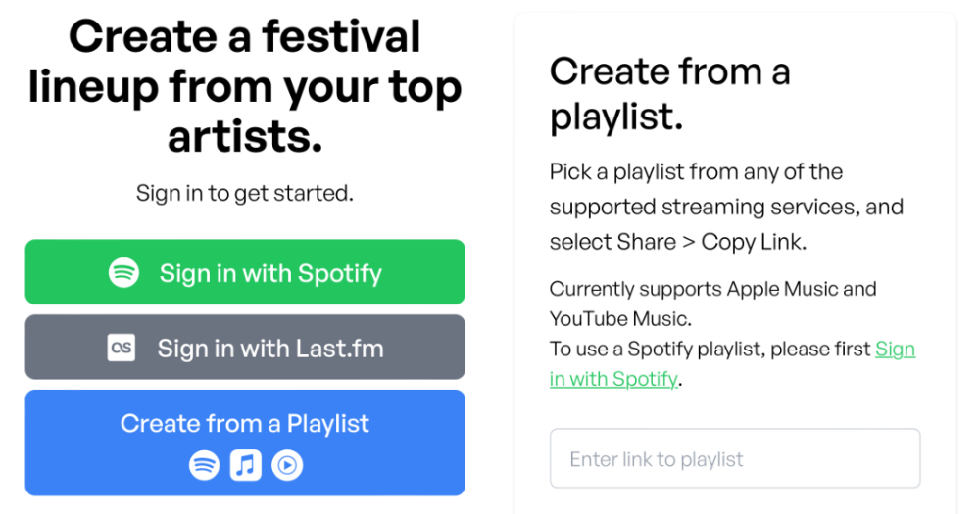980x514 pixels.
Task: Click the supported streaming services text line
Action: pos(726,208)
